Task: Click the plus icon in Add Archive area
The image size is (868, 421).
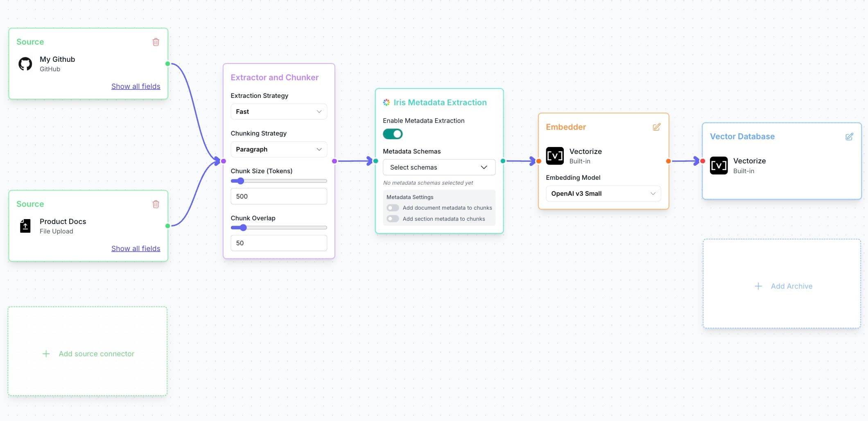Action: 758,286
